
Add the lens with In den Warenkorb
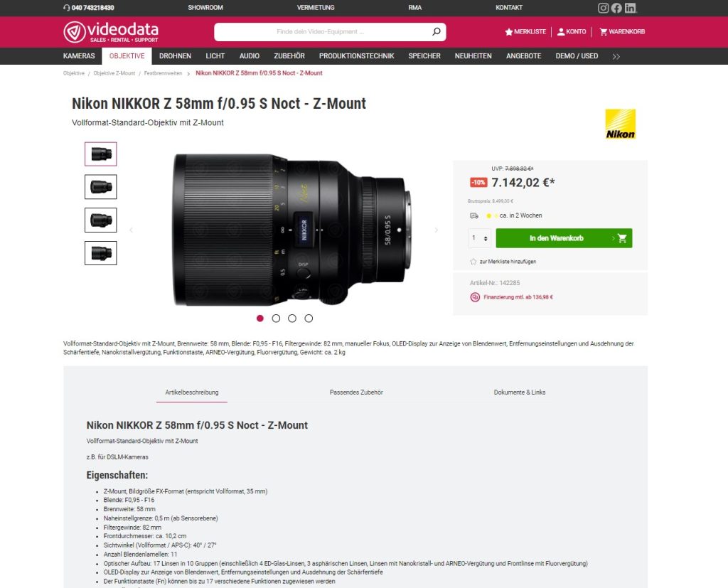pos(564,238)
